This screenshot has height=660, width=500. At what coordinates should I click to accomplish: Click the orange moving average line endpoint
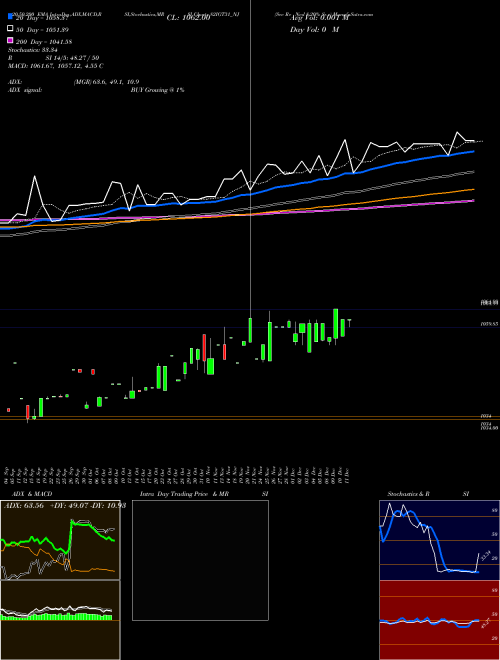point(473,190)
